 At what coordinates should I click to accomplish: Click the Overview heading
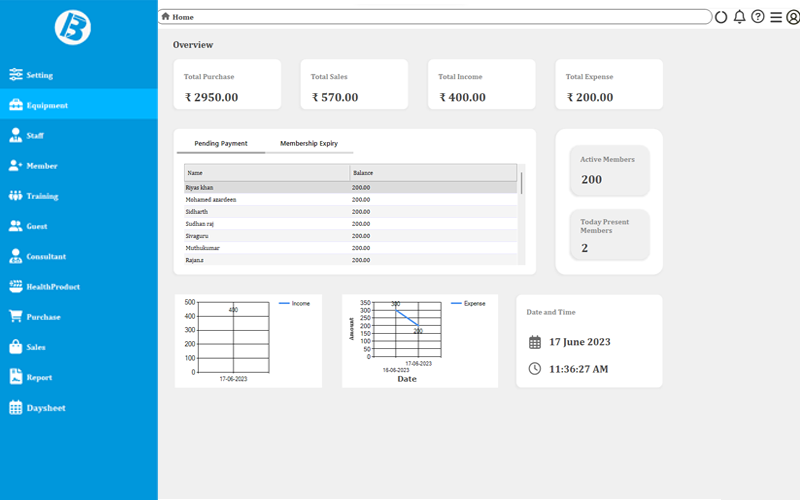pos(193,45)
